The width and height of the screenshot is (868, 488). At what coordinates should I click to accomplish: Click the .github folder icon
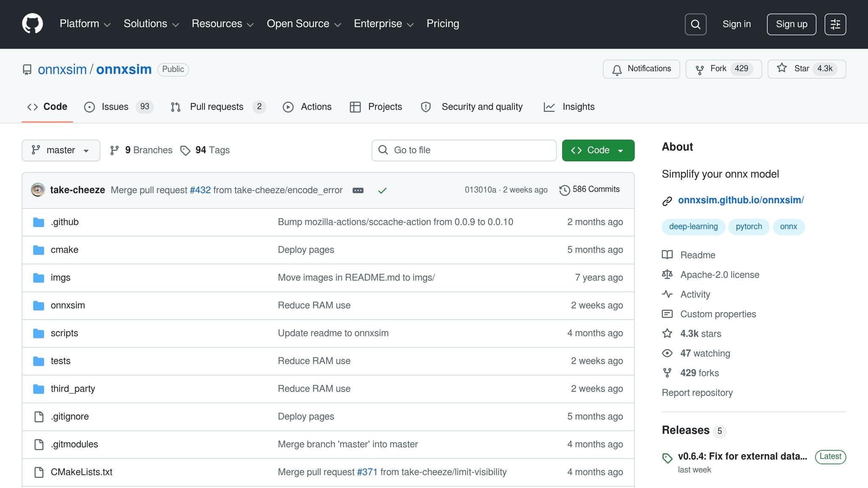tap(39, 222)
